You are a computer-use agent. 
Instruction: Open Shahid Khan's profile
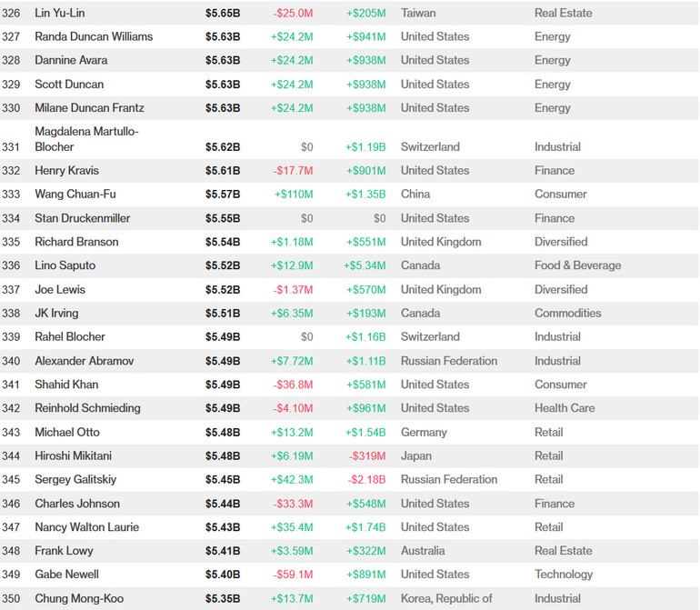[66, 385]
